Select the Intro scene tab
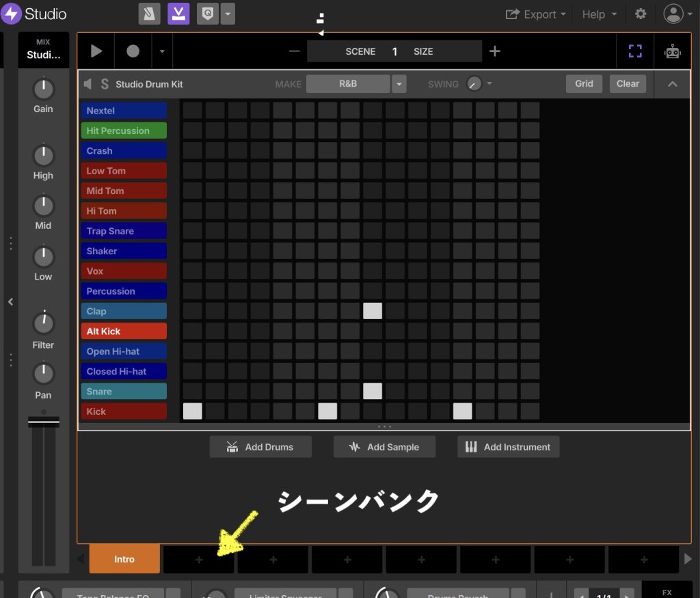Image resolution: width=700 pixels, height=598 pixels. (124, 559)
